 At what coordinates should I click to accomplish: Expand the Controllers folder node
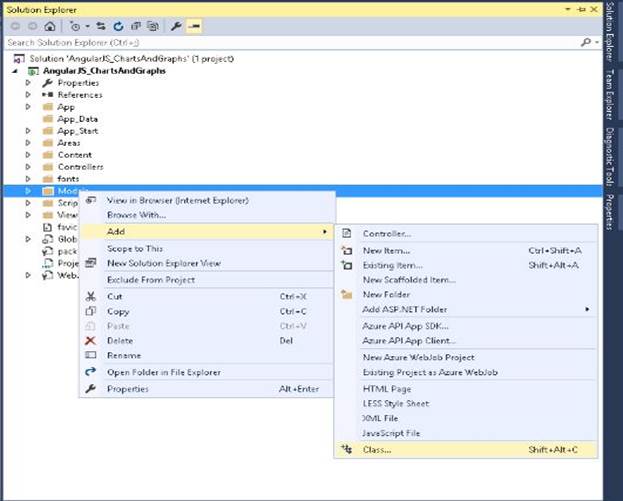point(29,167)
